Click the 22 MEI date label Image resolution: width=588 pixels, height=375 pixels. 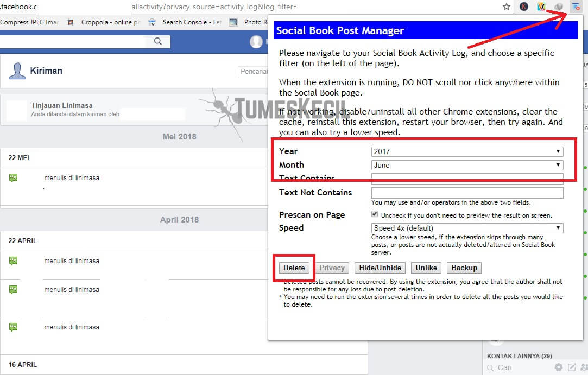(x=19, y=158)
